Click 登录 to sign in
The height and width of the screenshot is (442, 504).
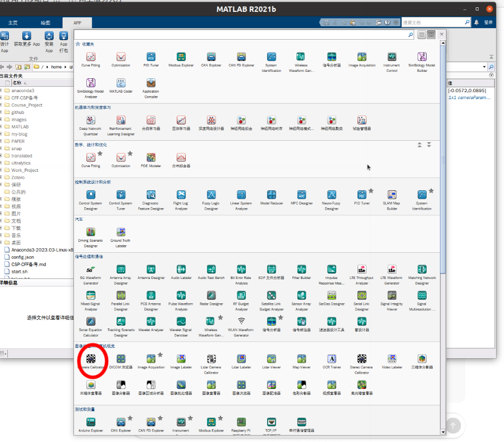488,22
